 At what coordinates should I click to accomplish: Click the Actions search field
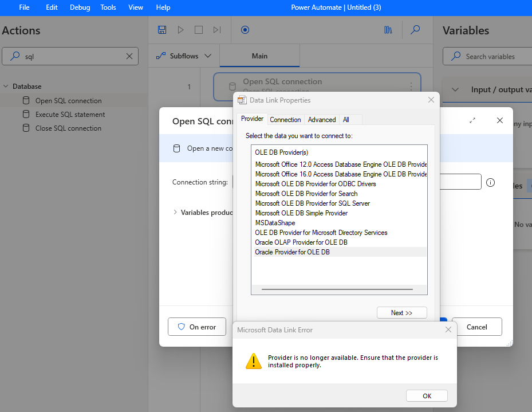tap(70, 56)
